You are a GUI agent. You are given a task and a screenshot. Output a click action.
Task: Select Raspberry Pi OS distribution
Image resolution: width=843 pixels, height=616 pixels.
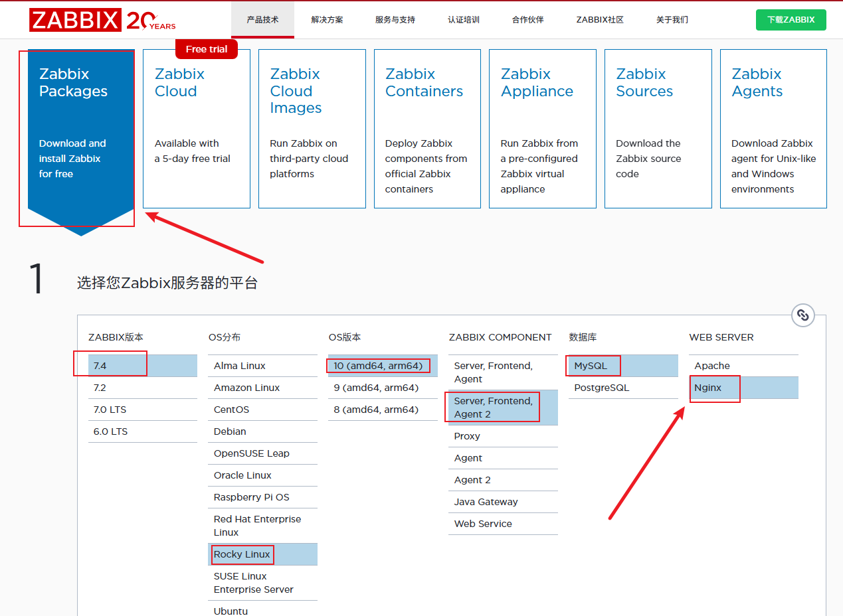(263, 497)
